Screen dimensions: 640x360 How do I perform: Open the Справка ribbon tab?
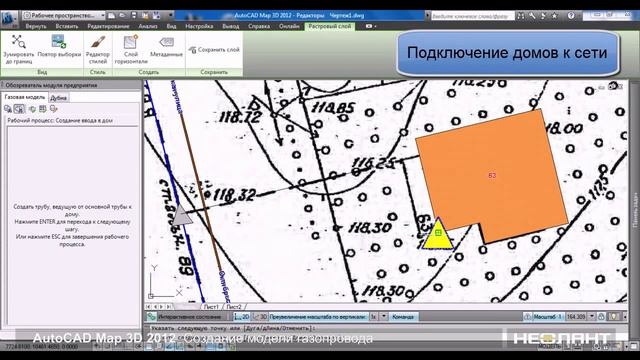tap(259, 26)
